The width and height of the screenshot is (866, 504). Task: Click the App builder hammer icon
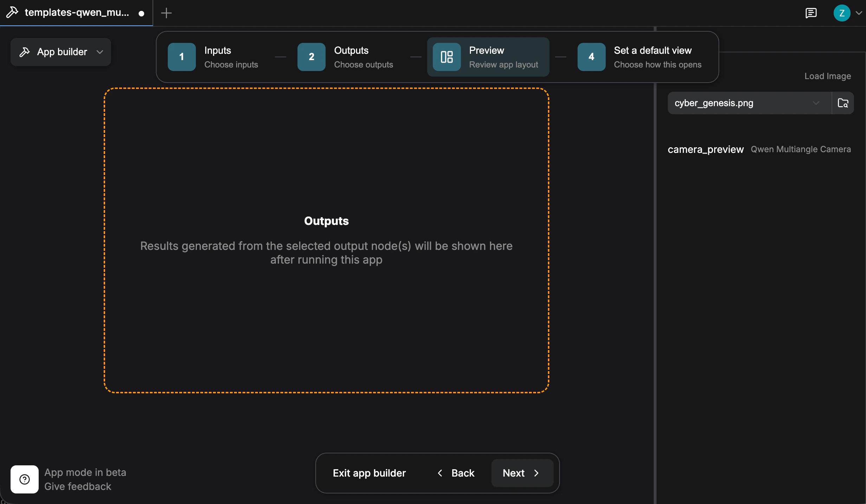[x=24, y=52]
